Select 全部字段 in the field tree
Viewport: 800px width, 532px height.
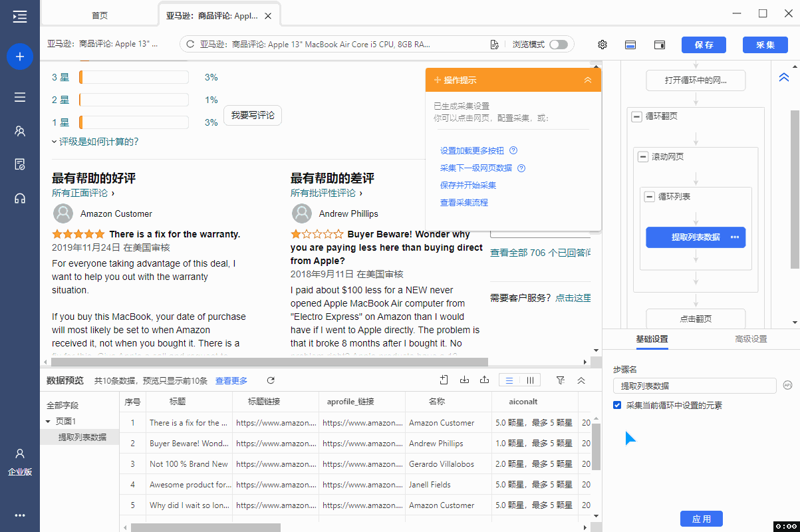pos(63,405)
